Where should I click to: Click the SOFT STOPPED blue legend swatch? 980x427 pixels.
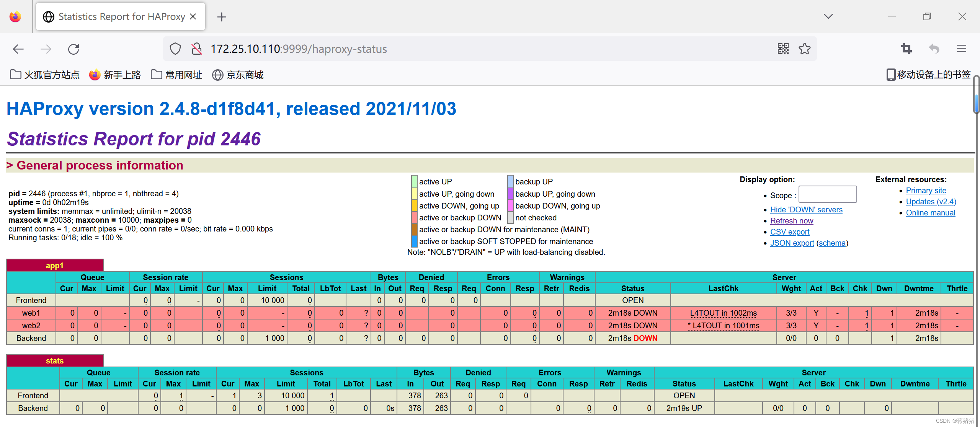tap(414, 241)
